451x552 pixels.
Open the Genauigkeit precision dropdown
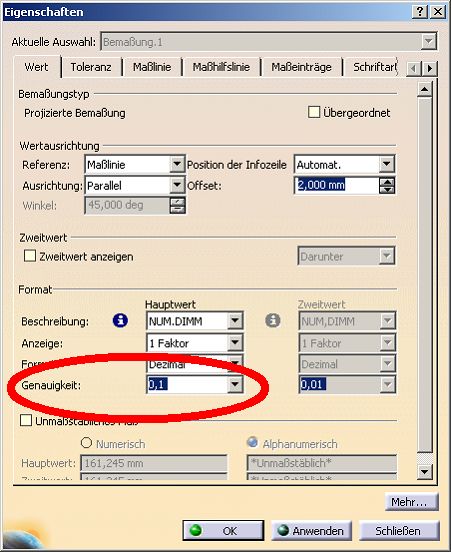tap(234, 384)
